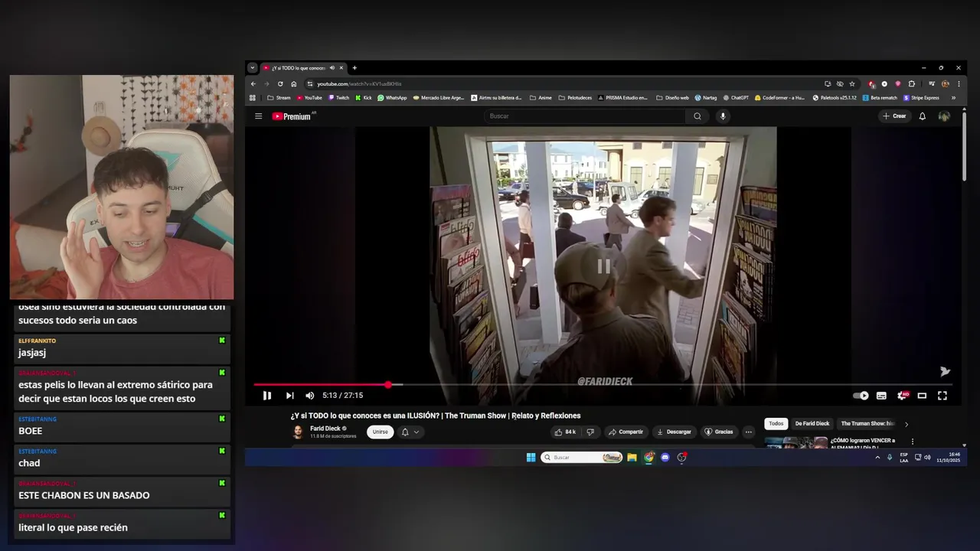Select The Truman Show chip
Viewport: 980px width, 551px height.
point(867,423)
